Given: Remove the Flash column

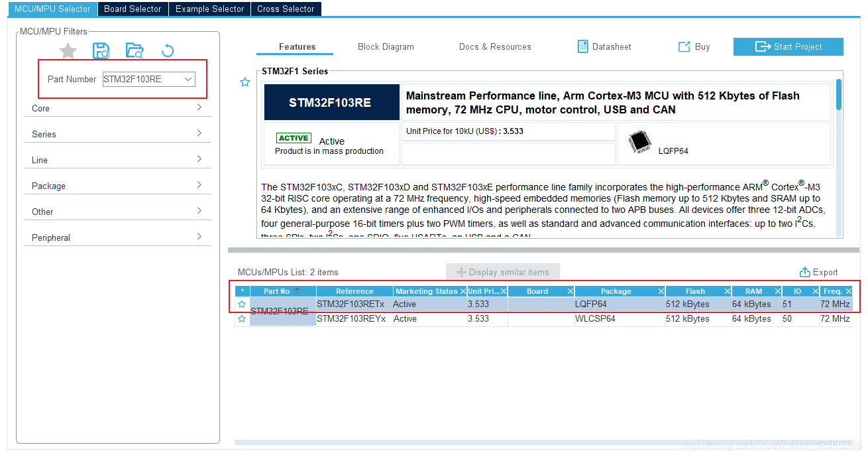Looking at the screenshot, I should point(728,291).
